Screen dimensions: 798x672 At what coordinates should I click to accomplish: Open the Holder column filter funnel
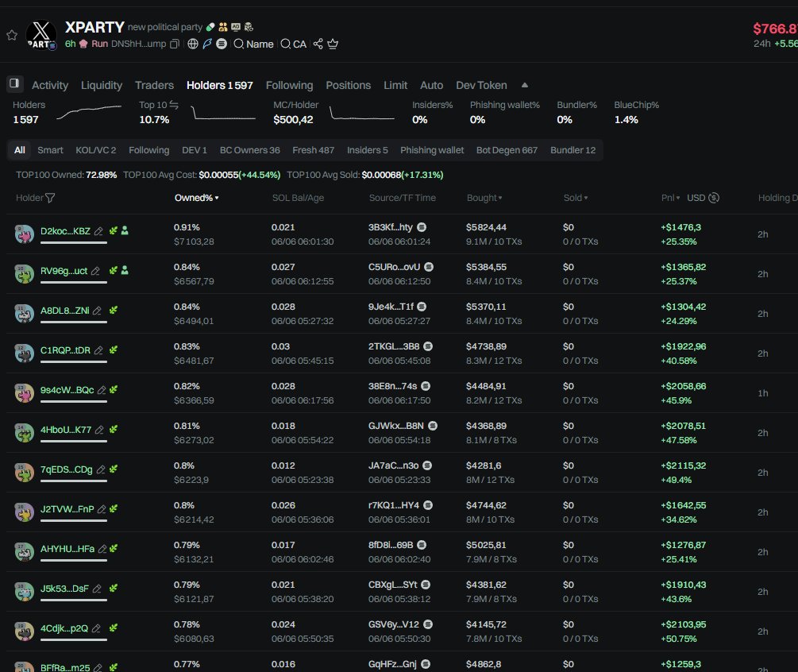(50, 198)
